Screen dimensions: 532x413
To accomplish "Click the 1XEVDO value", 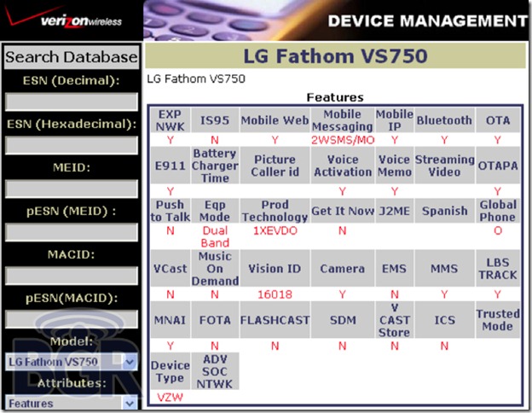I will pos(275,231).
